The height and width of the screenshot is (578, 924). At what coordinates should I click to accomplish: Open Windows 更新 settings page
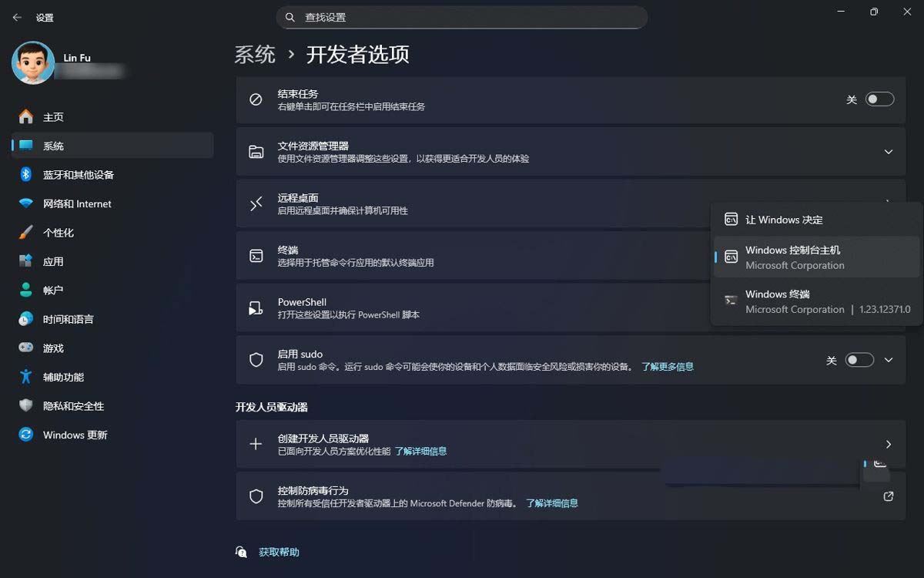pos(112,435)
